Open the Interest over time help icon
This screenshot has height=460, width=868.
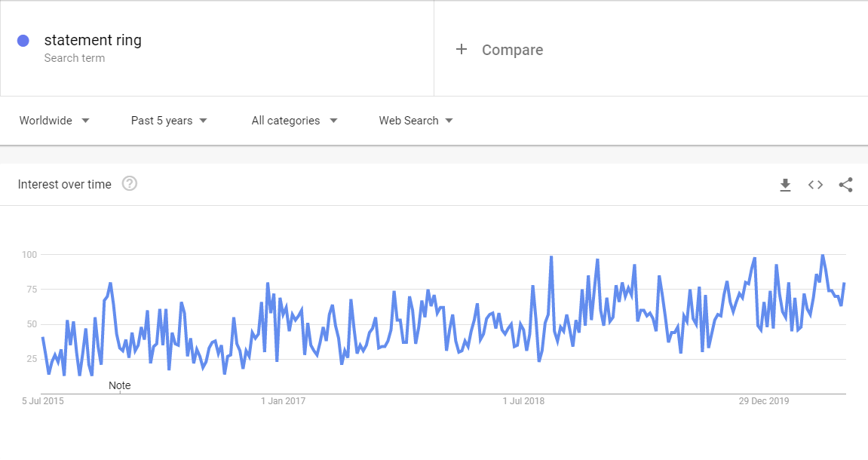[130, 183]
